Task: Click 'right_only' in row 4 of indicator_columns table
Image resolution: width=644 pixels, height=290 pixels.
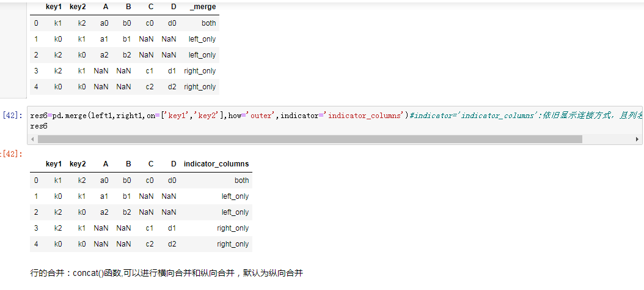Action: click(x=233, y=244)
